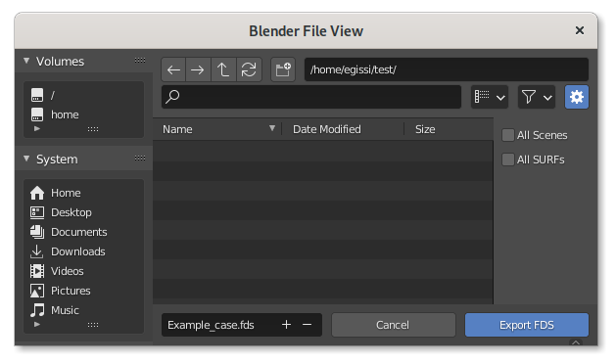Open the display mode dropdown
The image size is (616, 364).
490,97
